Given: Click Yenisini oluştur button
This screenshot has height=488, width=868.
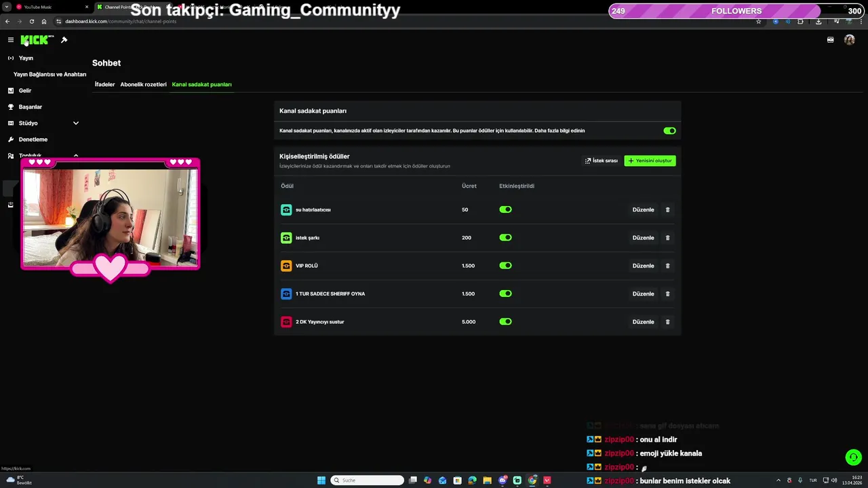Looking at the screenshot, I should tap(650, 161).
